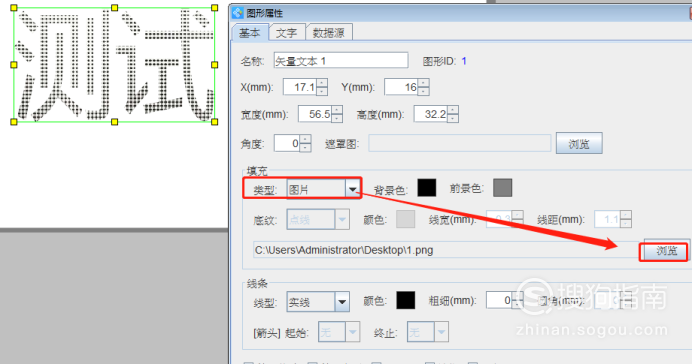Screen dimensions: 692x364
Task: Click the 角度 value field
Action: pyautogui.click(x=287, y=143)
